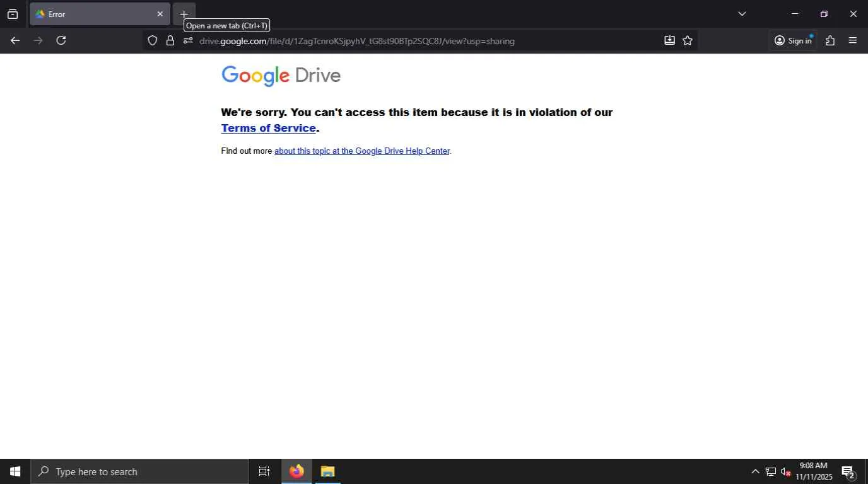Close the Error tab
The width and height of the screenshot is (868, 484).
tap(160, 14)
